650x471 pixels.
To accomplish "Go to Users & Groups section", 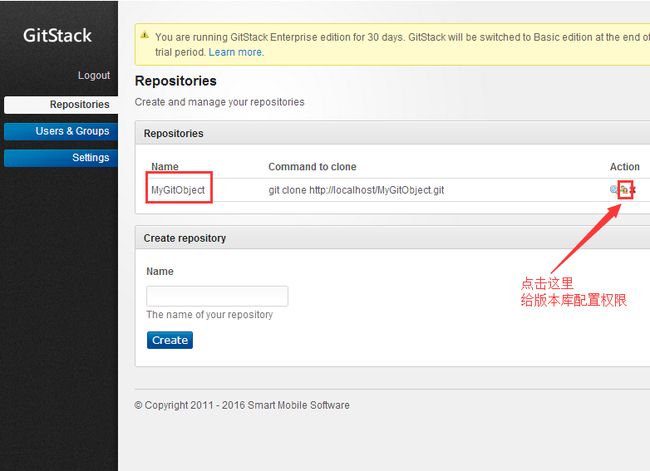I will pos(61,131).
